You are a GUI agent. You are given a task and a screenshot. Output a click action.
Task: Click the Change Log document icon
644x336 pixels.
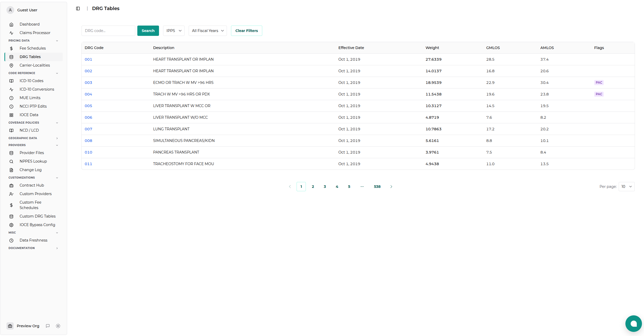click(11, 170)
